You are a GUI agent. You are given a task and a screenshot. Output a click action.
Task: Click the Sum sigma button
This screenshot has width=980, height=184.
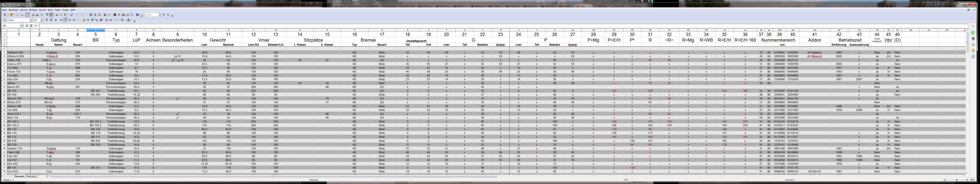pyautogui.click(x=31, y=26)
